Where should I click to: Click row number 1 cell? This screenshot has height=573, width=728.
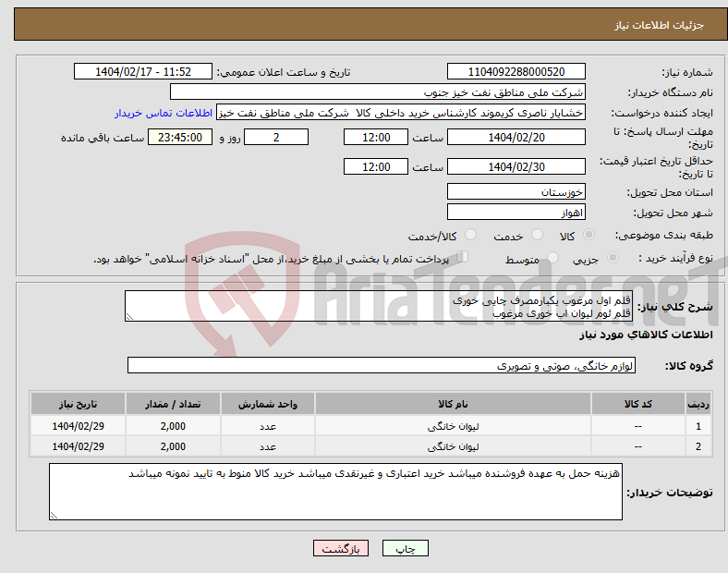(698, 426)
